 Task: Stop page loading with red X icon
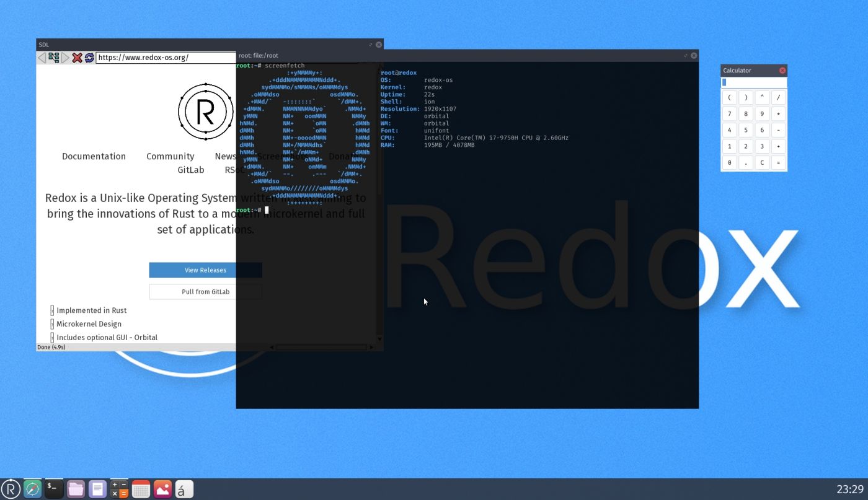pyautogui.click(x=77, y=58)
